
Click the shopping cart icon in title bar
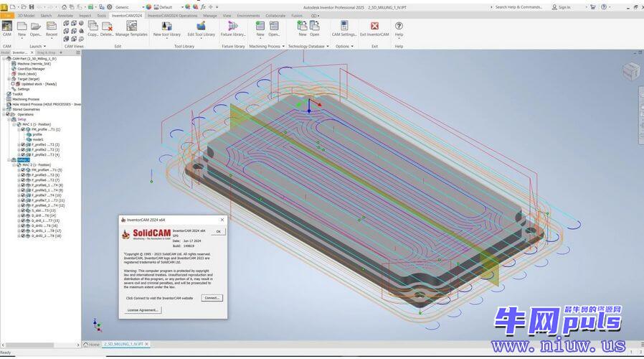pyautogui.click(x=592, y=7)
